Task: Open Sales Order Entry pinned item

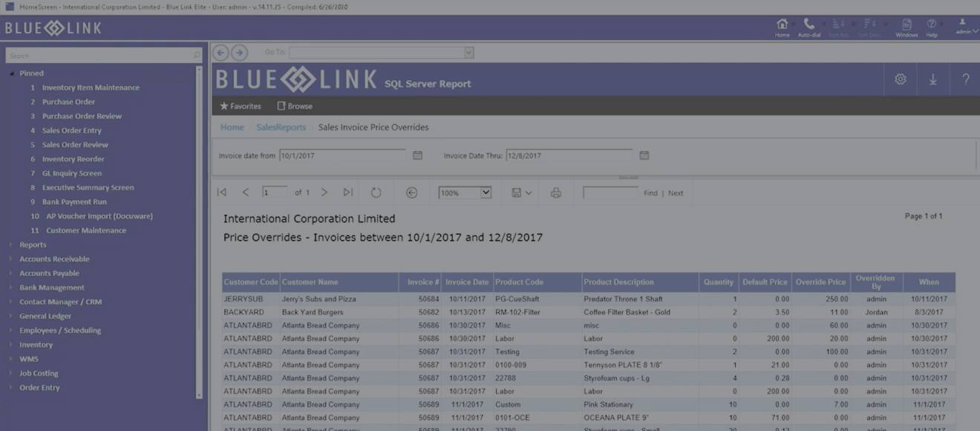Action: (71, 131)
